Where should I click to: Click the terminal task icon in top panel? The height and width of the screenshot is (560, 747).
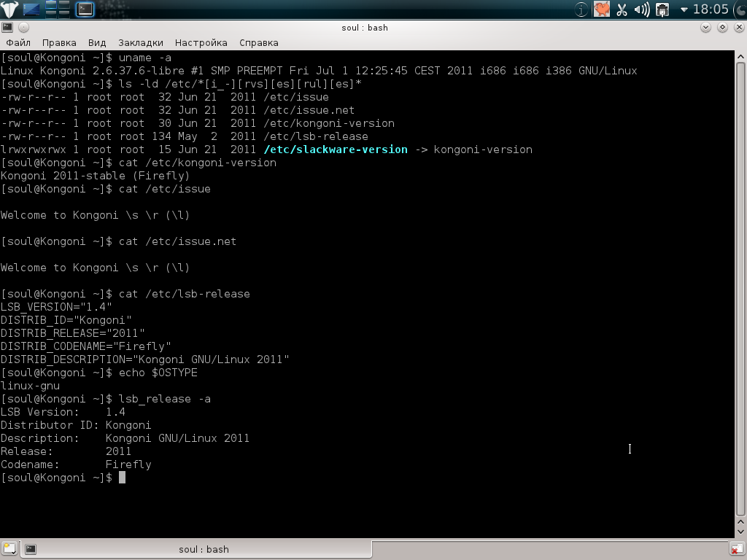(x=85, y=9)
